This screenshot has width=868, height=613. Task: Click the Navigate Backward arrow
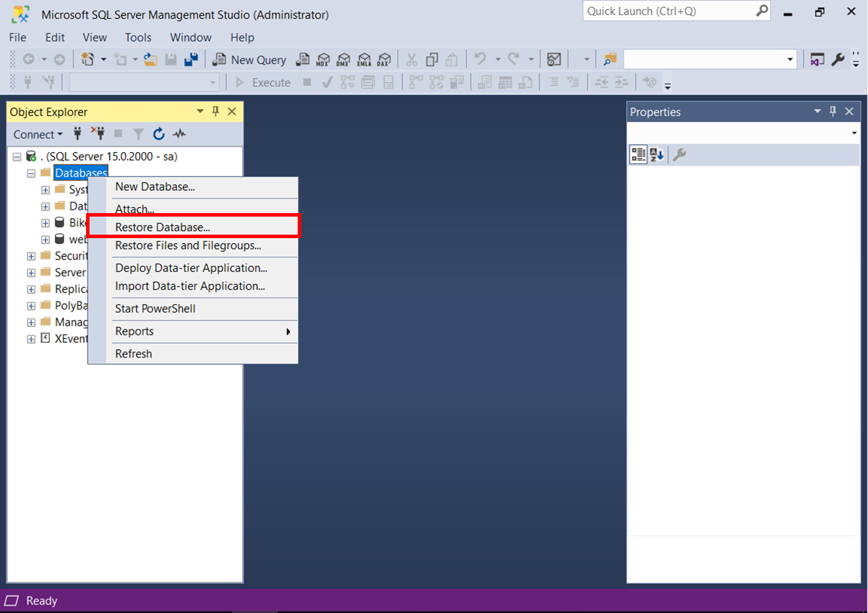click(28, 60)
